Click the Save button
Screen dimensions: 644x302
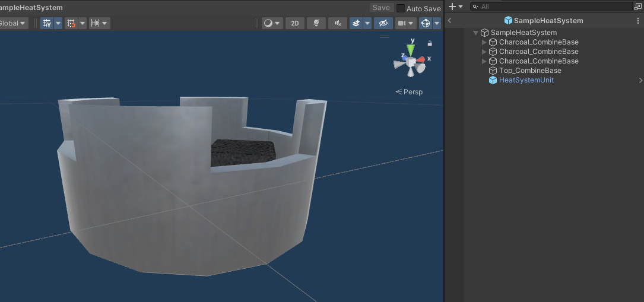(x=381, y=8)
